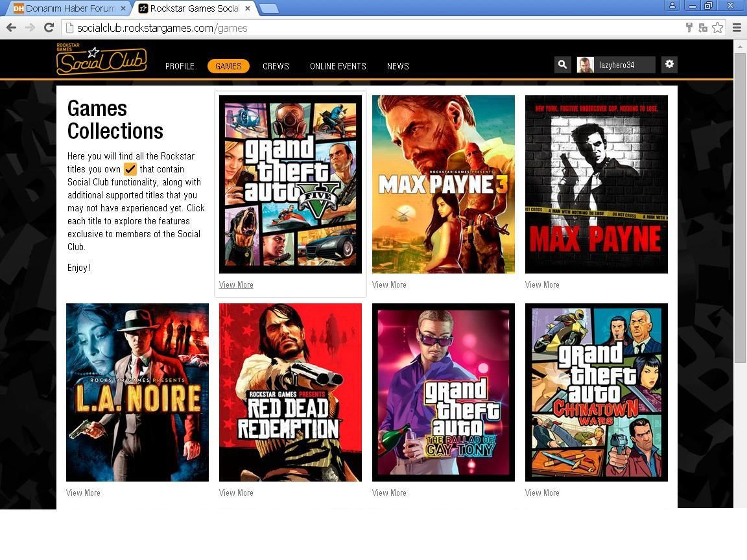Viewport: 747px width, 560px height.
Task: Open the Chrome hamburger menu
Action: pyautogui.click(x=737, y=28)
